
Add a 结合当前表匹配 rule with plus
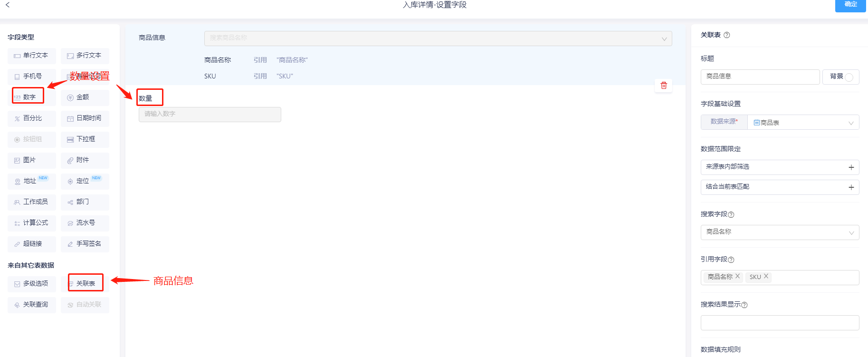tap(851, 187)
